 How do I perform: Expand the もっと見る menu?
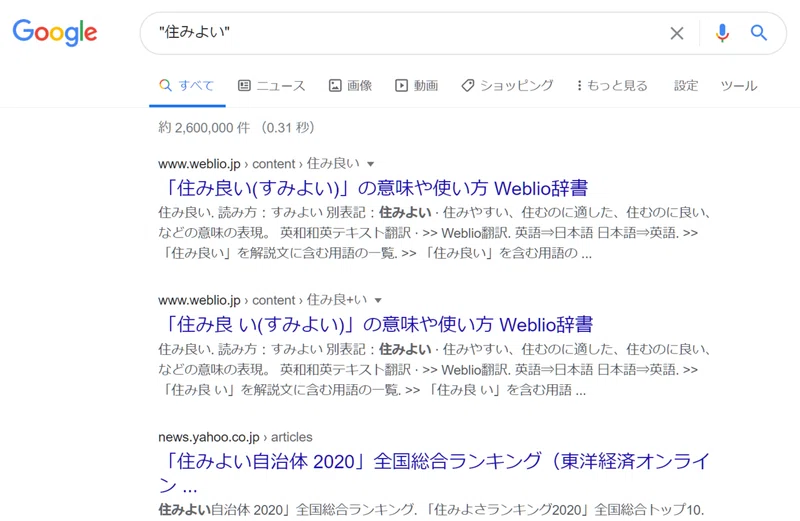click(612, 85)
